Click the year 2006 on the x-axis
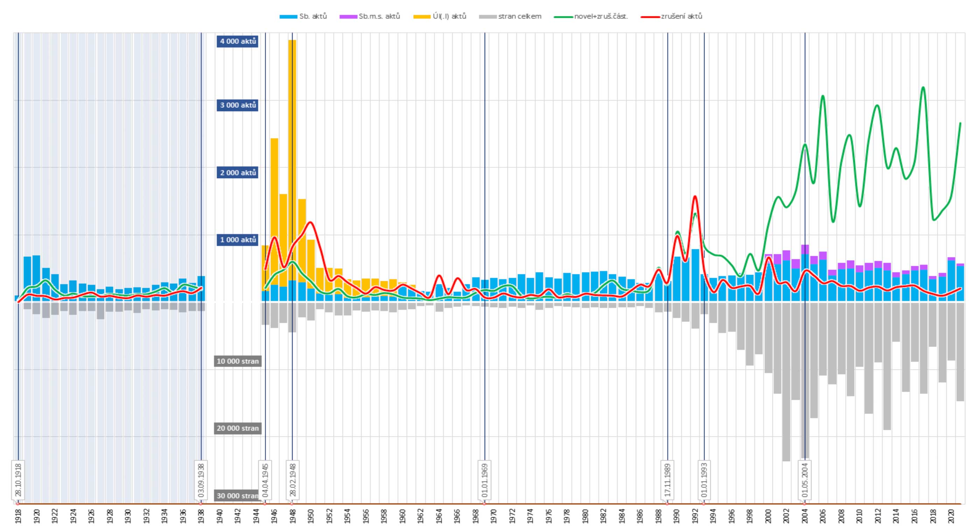The image size is (980, 532). (823, 516)
